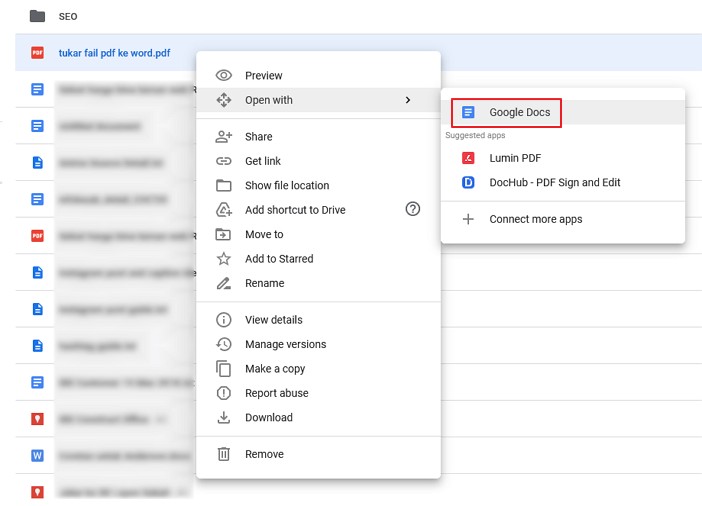Click the plus icon beside Connect more apps
This screenshot has height=506, width=702.
[468, 219]
